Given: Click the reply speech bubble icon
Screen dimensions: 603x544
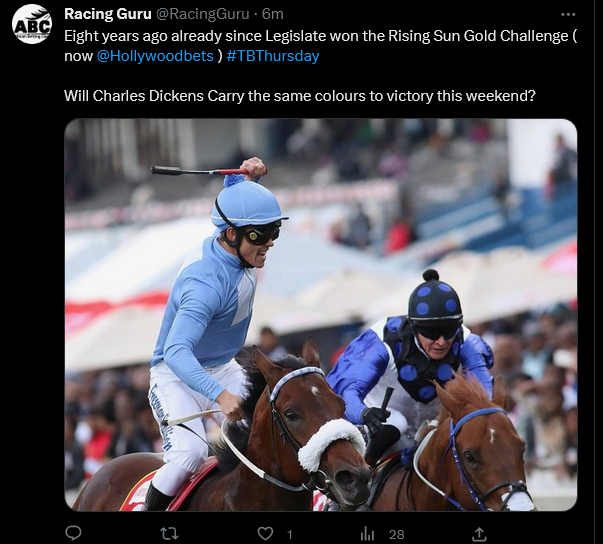Looking at the screenshot, I should point(73,533).
